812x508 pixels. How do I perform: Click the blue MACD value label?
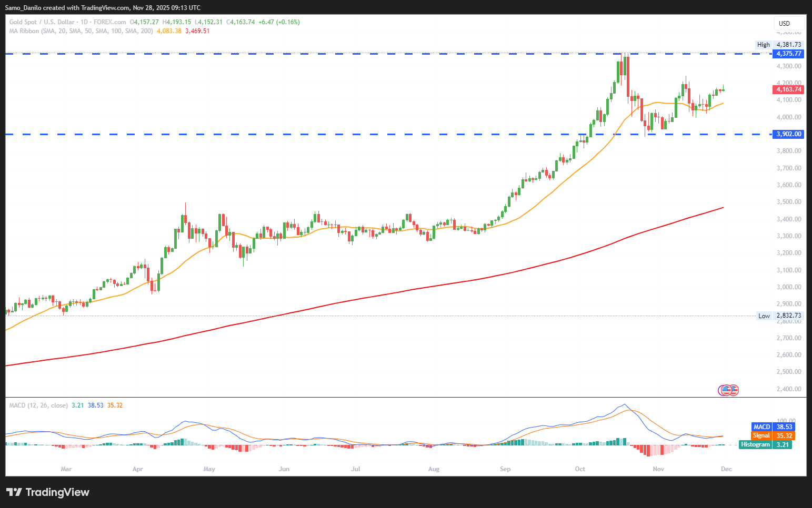pyautogui.click(x=773, y=427)
